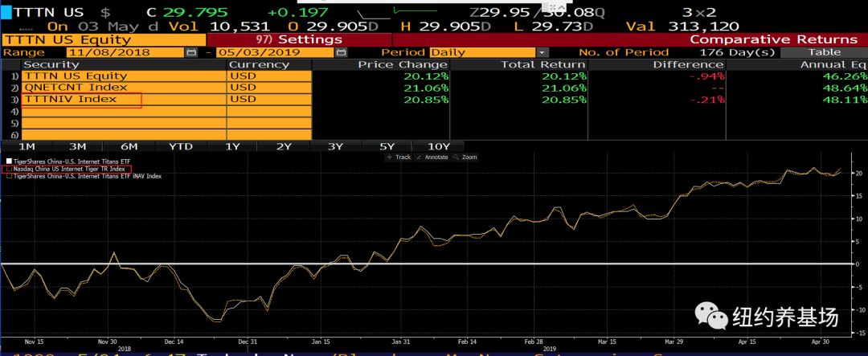Click the Val 313,120 figure
Screen dimensions: 868x356
point(682,26)
